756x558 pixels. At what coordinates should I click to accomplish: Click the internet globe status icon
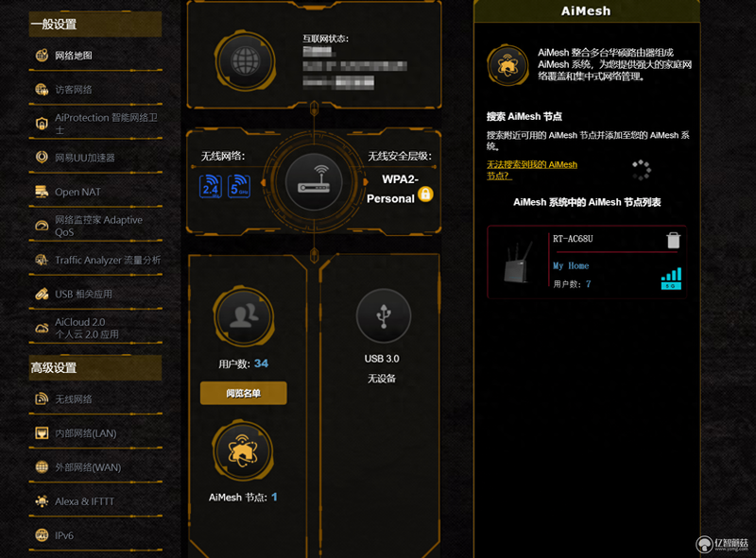tap(245, 61)
